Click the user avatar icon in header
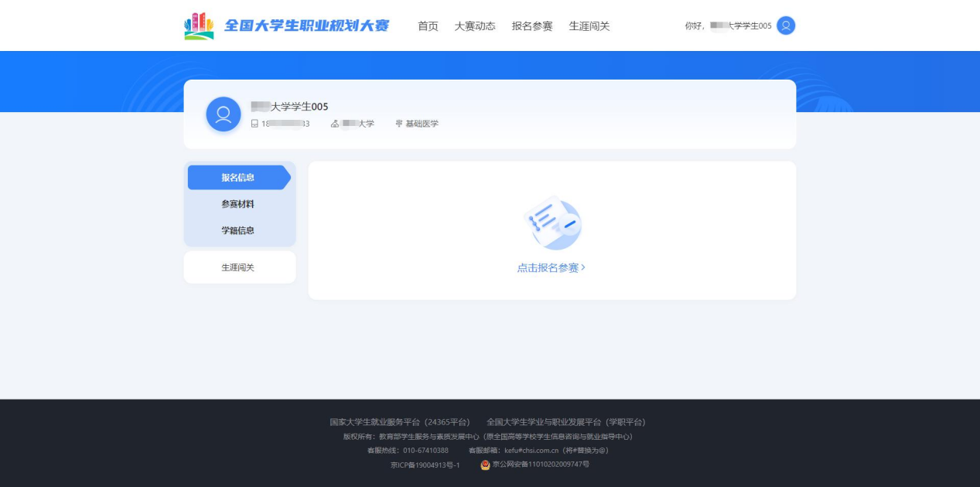980x487 pixels. click(786, 26)
